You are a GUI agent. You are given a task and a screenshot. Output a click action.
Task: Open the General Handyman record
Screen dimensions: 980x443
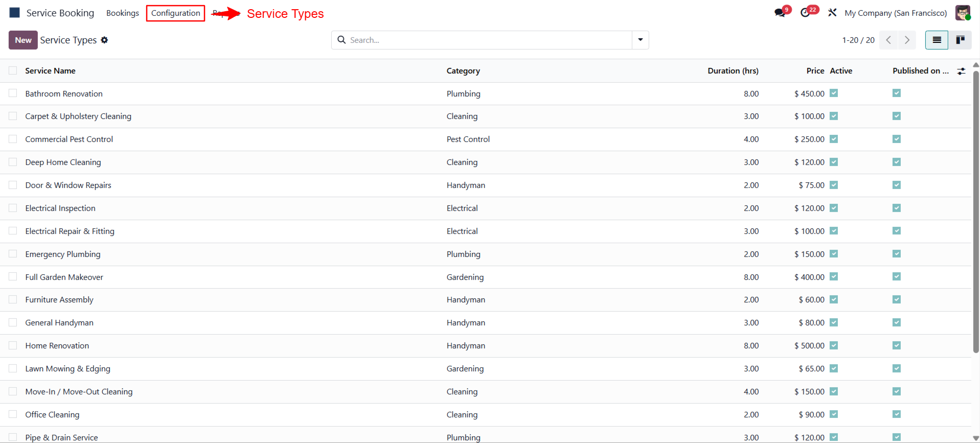(59, 322)
